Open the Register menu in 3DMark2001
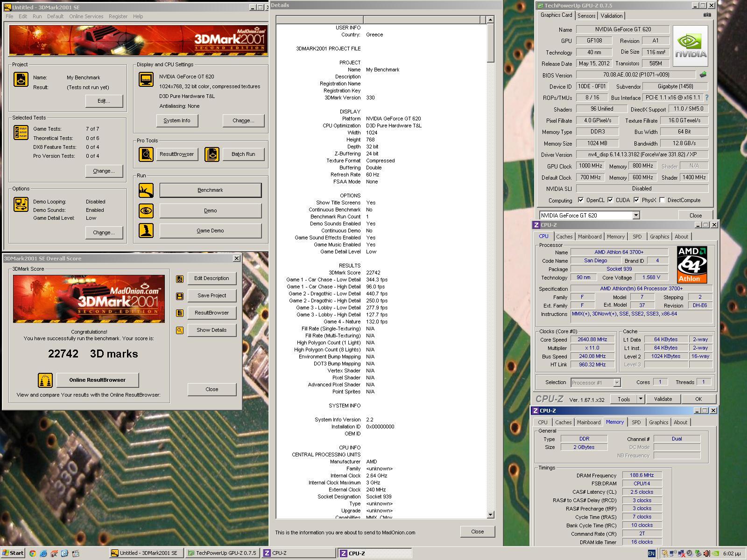This screenshot has height=560, width=747. (118, 16)
